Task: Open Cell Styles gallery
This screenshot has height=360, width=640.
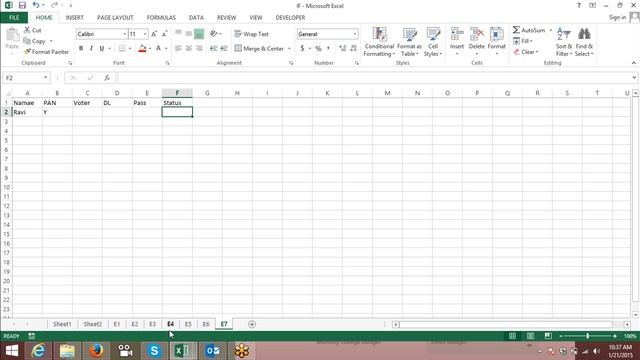Action: pyautogui.click(x=433, y=42)
